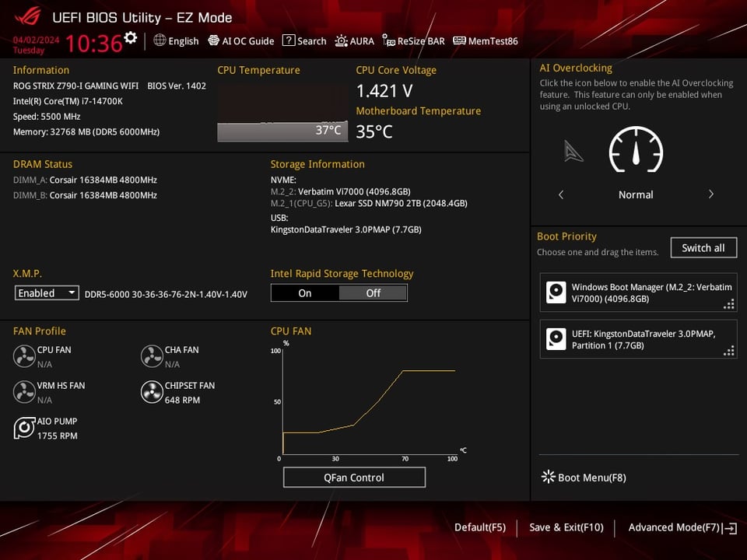This screenshot has height=560, width=747.
Task: Select UEFI KingstonDataTraveler boot entry
Action: (x=638, y=339)
